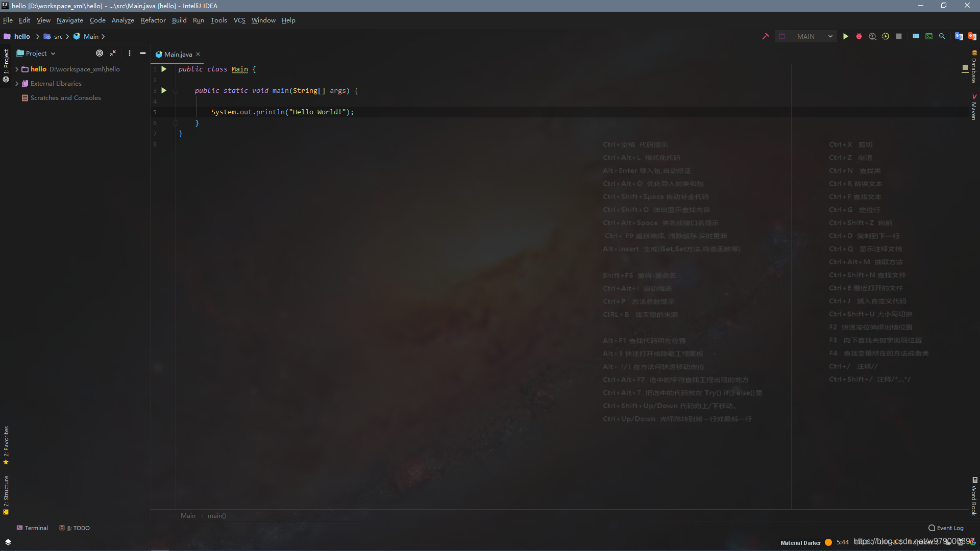Expand the hello project tree node
This screenshot has height=551, width=980.
pos(17,69)
